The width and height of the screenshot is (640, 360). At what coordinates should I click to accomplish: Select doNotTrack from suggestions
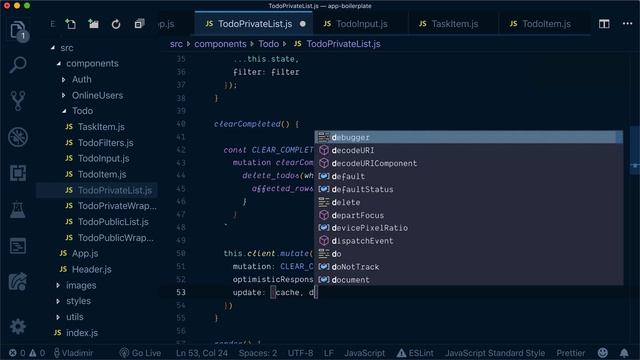[x=469, y=267]
